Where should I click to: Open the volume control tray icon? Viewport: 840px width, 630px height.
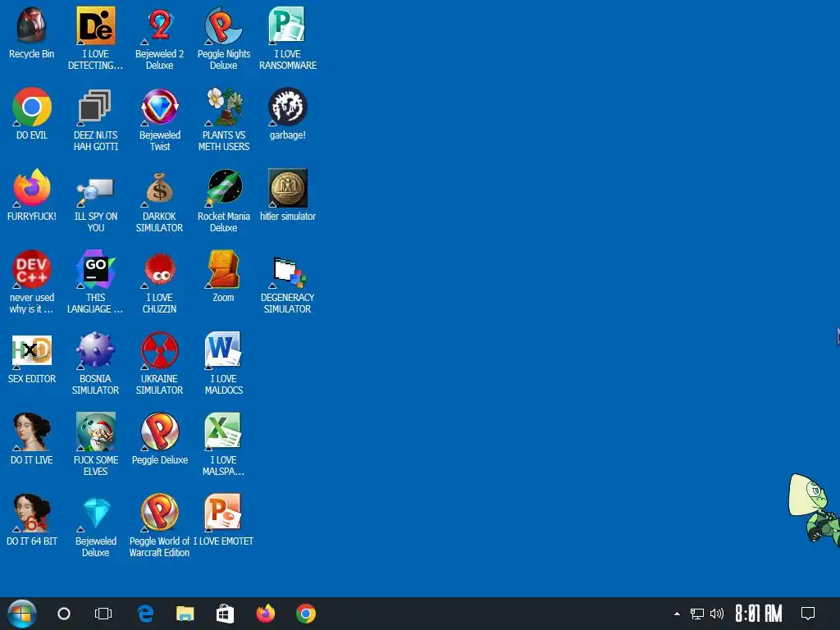click(x=717, y=614)
